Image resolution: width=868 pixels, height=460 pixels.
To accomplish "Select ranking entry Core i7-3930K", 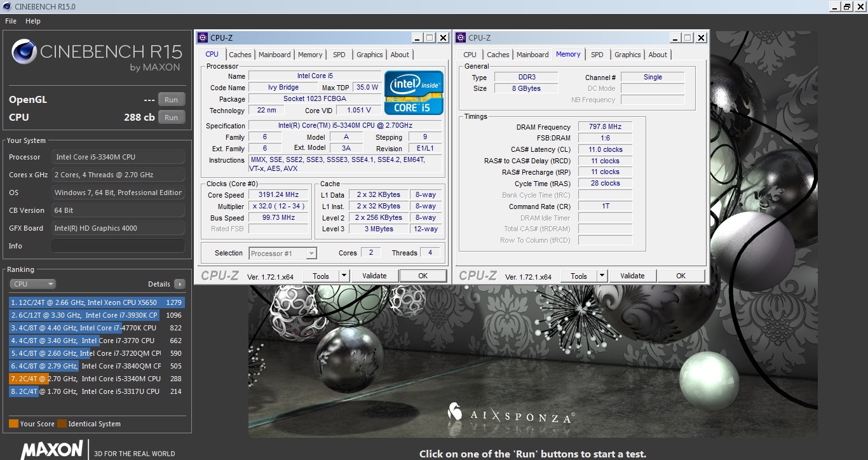I will point(97,315).
